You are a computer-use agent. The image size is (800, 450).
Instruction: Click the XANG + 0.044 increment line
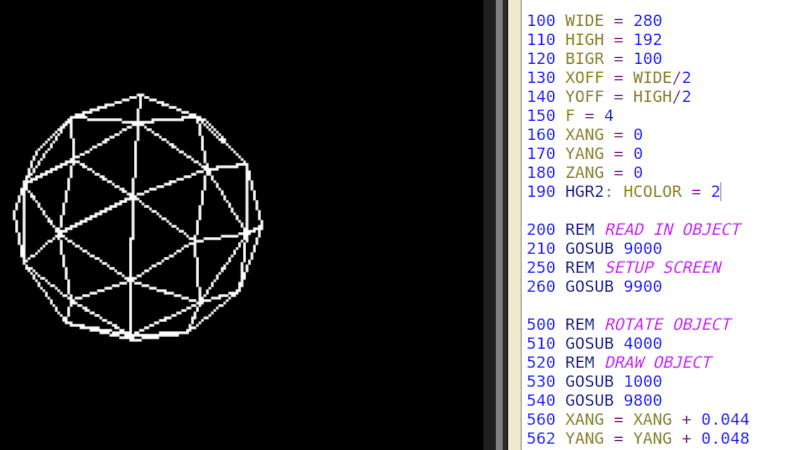point(657,419)
